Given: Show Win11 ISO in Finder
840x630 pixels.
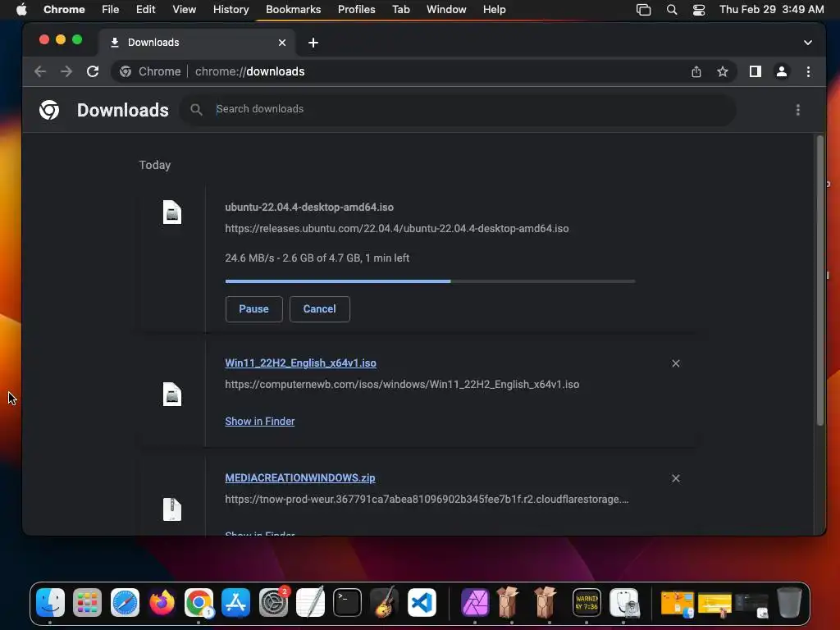Looking at the screenshot, I should 260,421.
